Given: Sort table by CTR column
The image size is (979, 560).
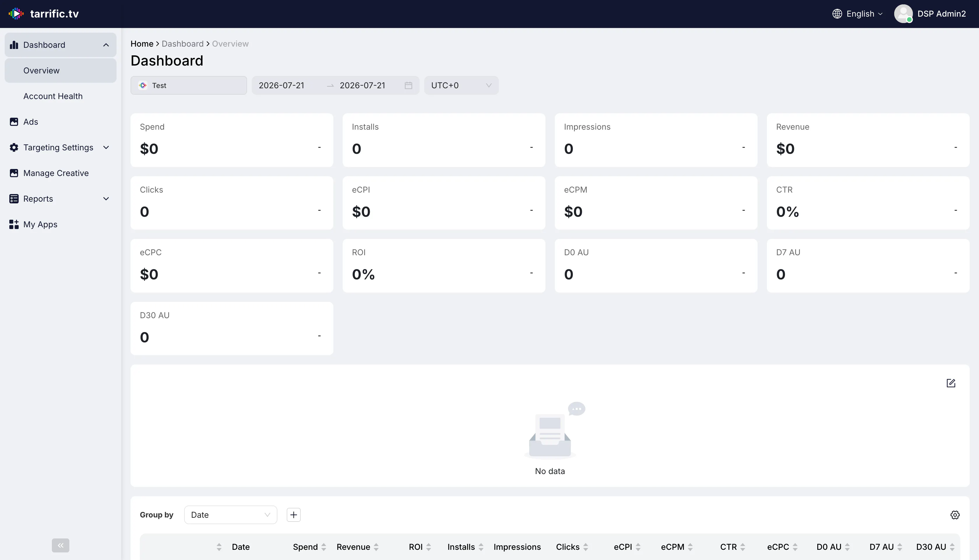Looking at the screenshot, I should point(742,547).
